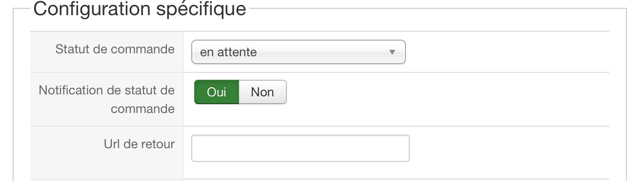The image size is (644, 181).
Task: Click the small gray triangle in status selector
Action: 391,52
